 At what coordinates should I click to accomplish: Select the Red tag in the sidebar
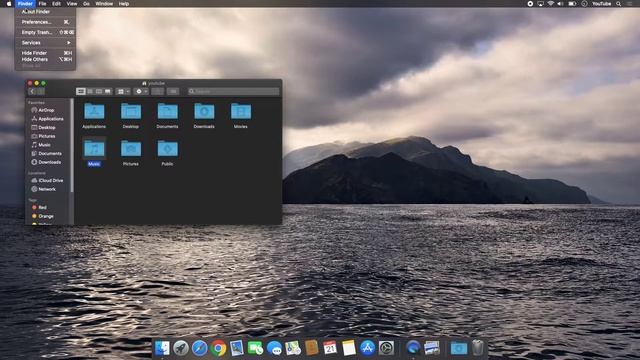coord(41,207)
